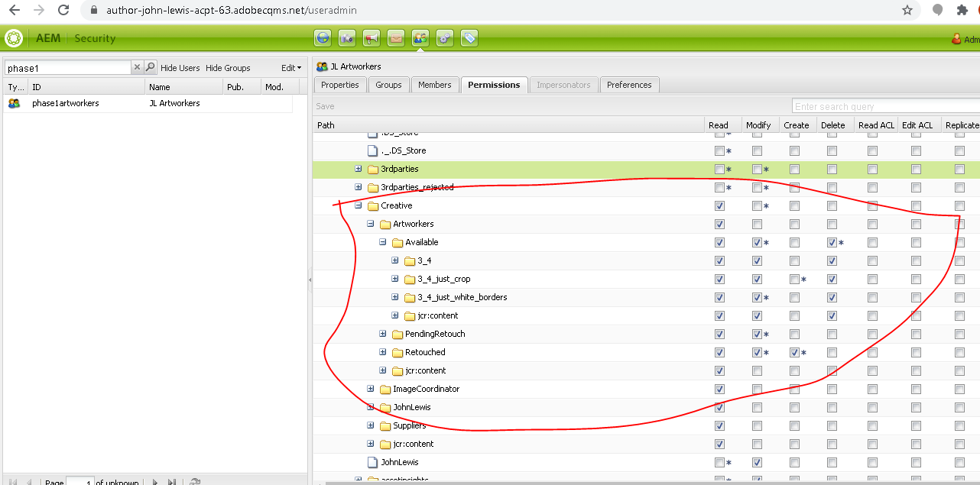Open Tagging via the tag icon
The image size is (980, 485).
click(469, 37)
